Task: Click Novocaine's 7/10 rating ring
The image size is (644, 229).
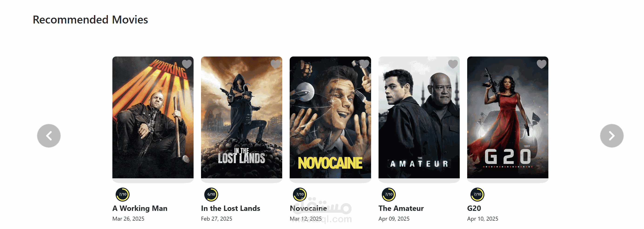Action: [300, 195]
